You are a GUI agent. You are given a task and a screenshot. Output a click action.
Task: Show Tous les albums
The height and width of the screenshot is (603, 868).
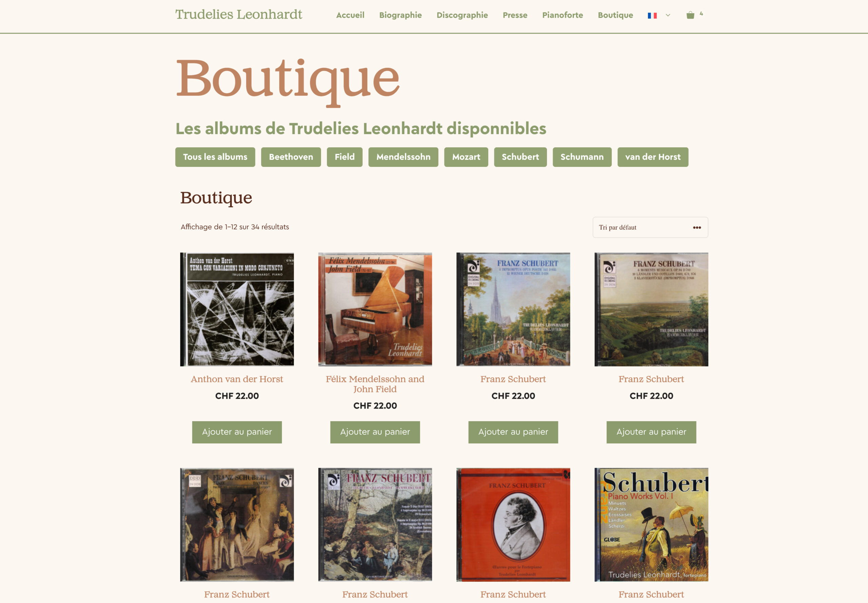pos(215,157)
